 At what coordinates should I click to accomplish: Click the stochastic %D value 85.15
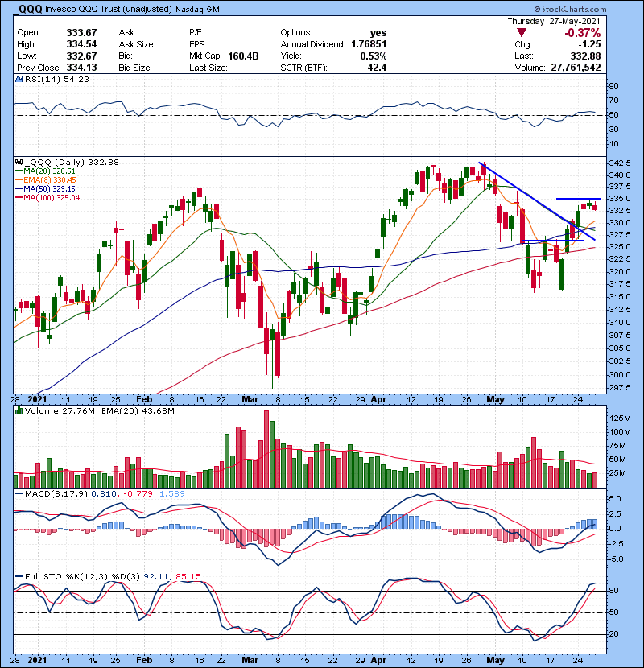(188, 576)
